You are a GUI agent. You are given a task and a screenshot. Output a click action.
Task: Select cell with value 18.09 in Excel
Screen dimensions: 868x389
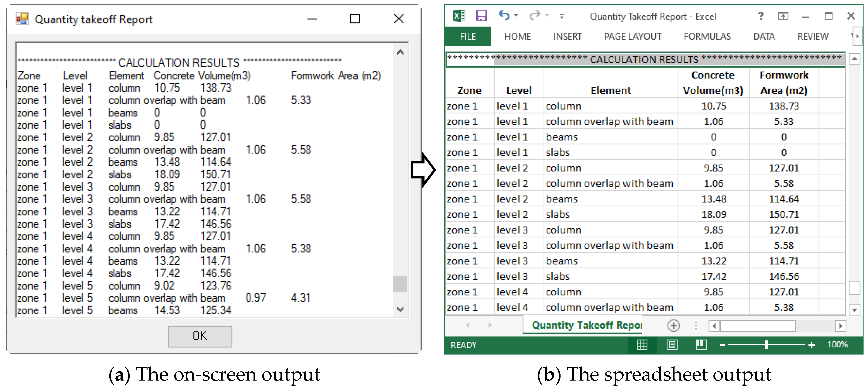click(713, 214)
